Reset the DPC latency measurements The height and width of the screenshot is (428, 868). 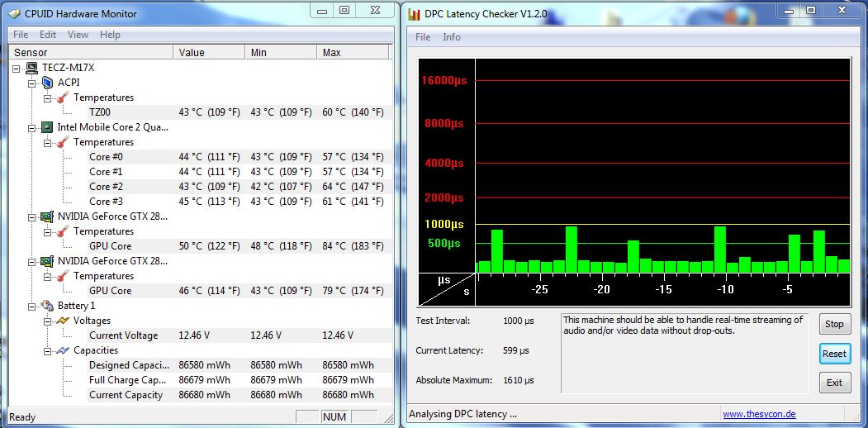point(834,354)
